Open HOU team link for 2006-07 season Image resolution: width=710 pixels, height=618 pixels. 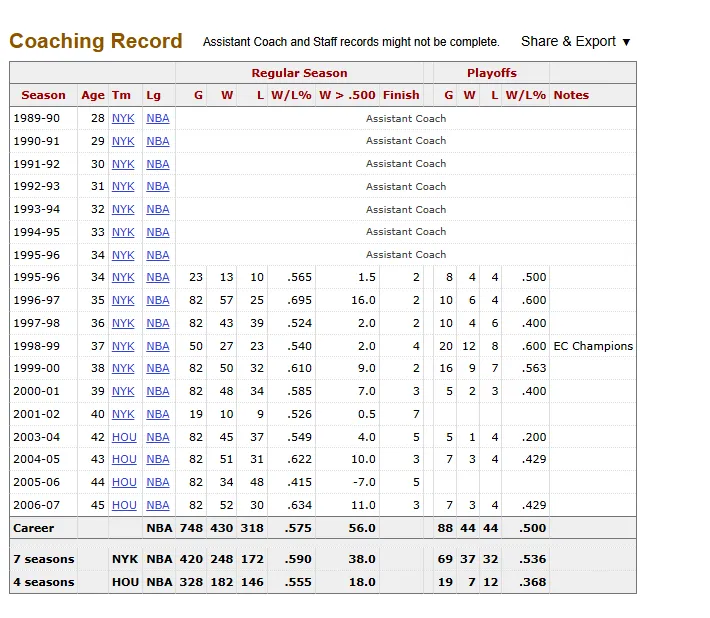124,505
